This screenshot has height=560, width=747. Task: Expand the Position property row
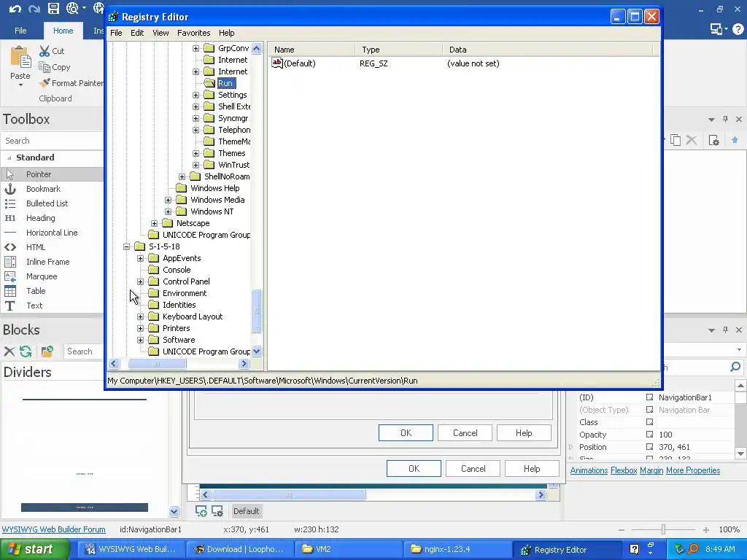click(571, 447)
